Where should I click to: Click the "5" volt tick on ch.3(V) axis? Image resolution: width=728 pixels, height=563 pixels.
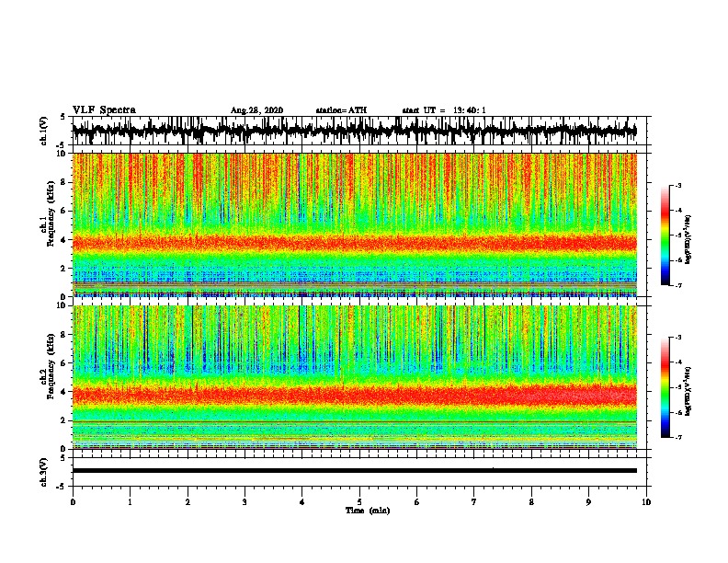[63, 458]
